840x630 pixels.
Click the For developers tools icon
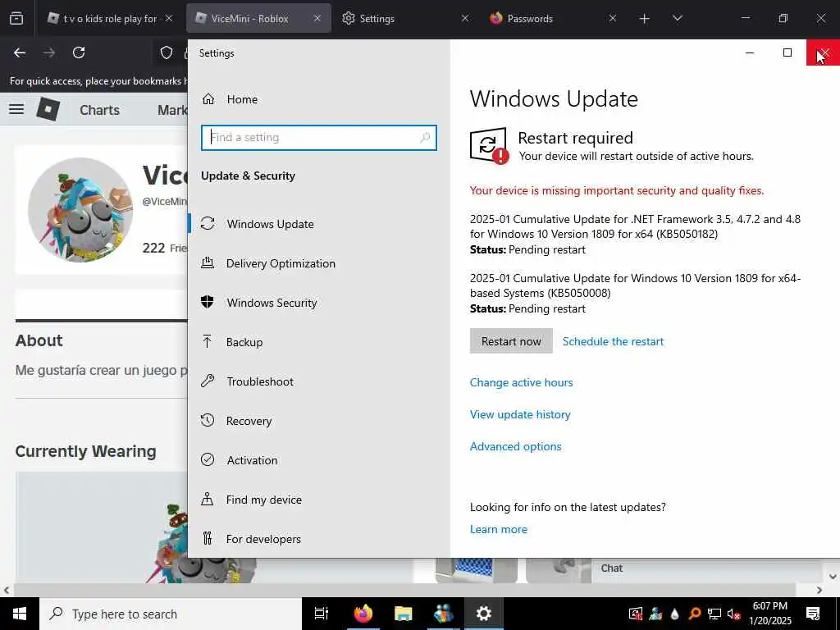click(208, 538)
